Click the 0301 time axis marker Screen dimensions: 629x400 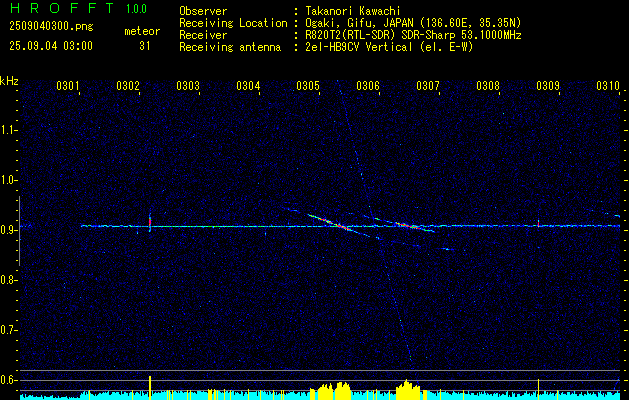67,86
